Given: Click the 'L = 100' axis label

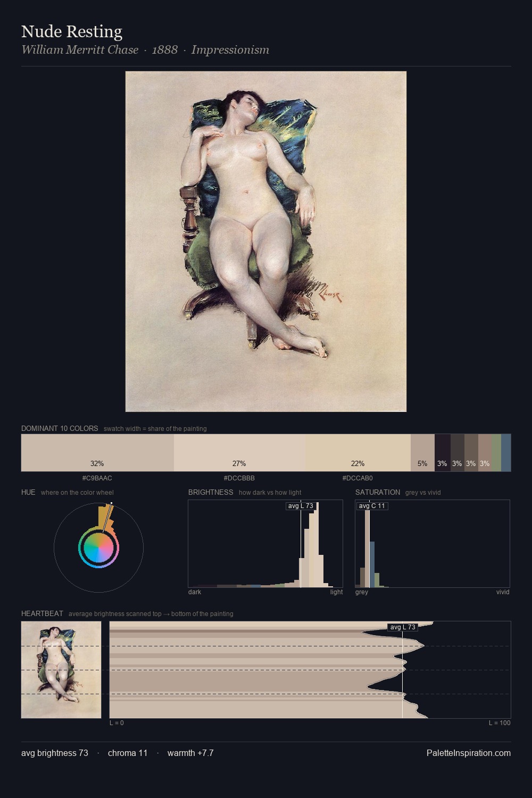Looking at the screenshot, I should (500, 723).
